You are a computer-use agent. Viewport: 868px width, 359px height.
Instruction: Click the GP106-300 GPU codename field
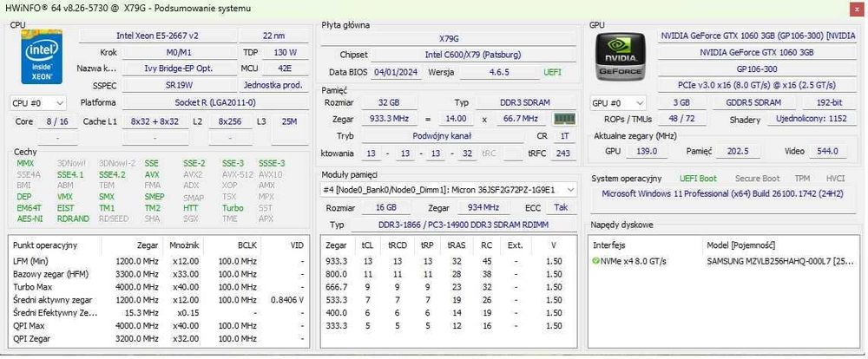[x=757, y=69]
